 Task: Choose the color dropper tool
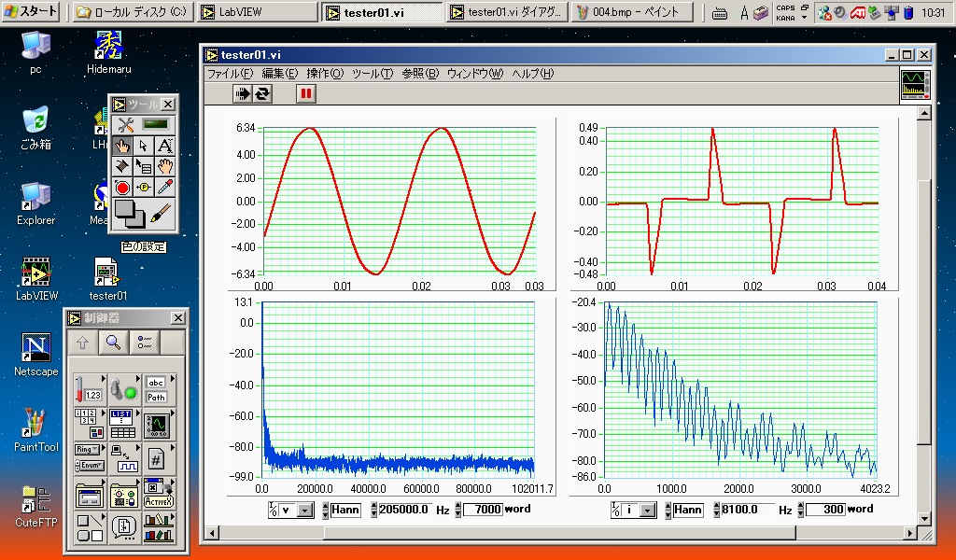165,187
